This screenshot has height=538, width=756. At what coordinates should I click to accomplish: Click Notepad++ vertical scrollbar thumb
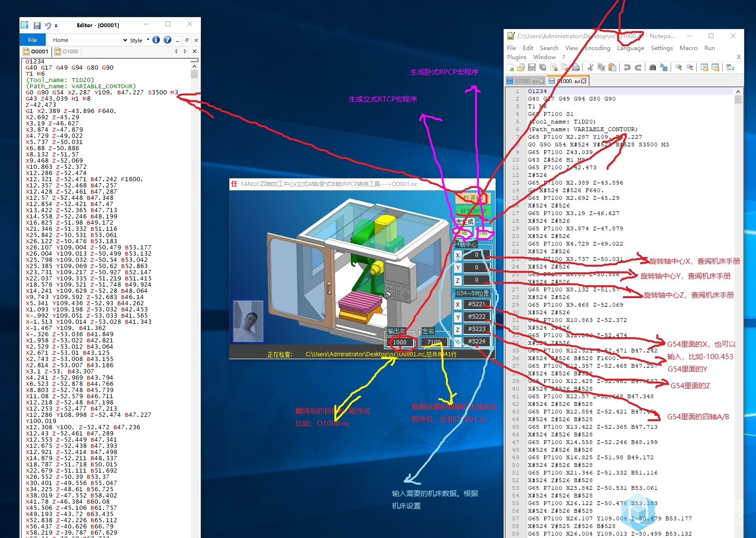tap(738, 100)
